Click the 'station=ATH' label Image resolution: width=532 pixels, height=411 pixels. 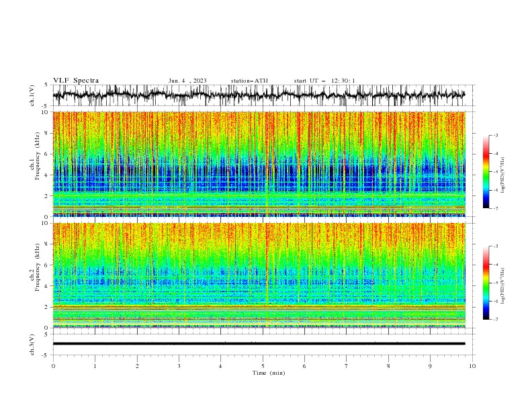click(249, 81)
